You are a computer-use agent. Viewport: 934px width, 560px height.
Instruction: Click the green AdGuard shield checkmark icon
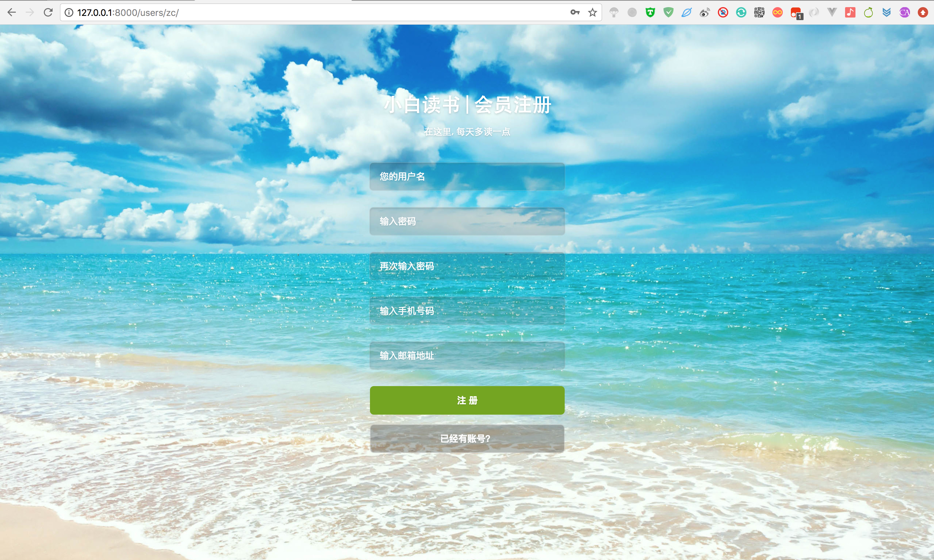(x=668, y=12)
